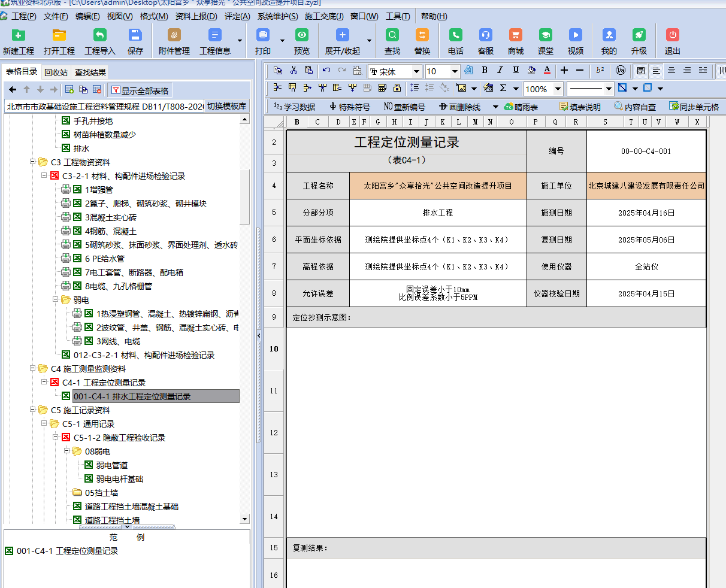Click the back arrow in tree toolbar
This screenshot has height=588, width=726.
click(x=13, y=90)
